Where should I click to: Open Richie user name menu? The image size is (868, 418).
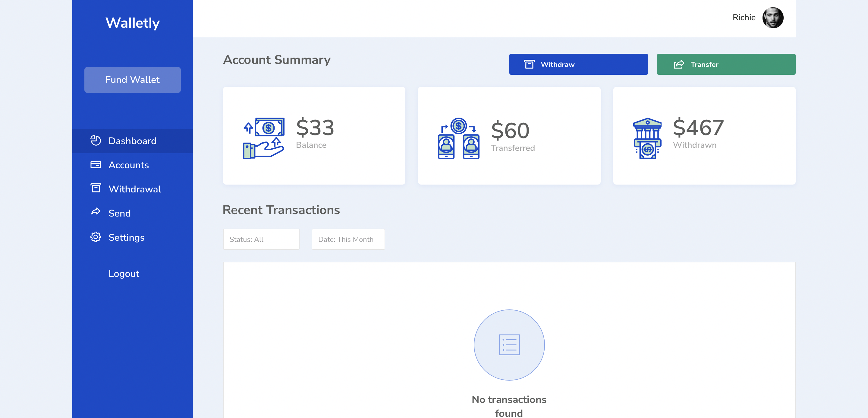click(x=744, y=17)
